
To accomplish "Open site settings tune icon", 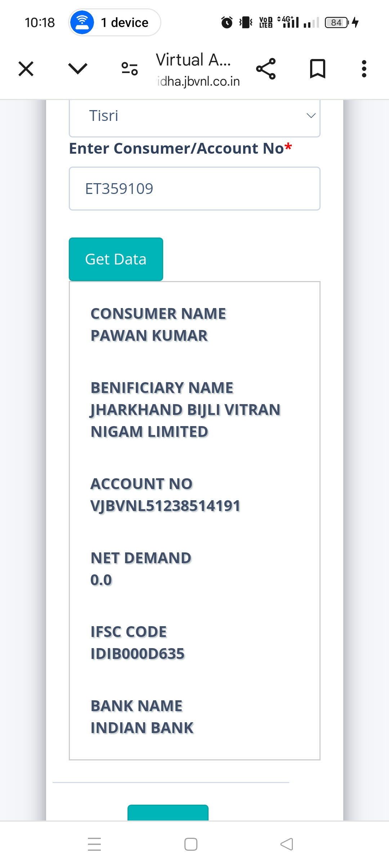I will [130, 68].
